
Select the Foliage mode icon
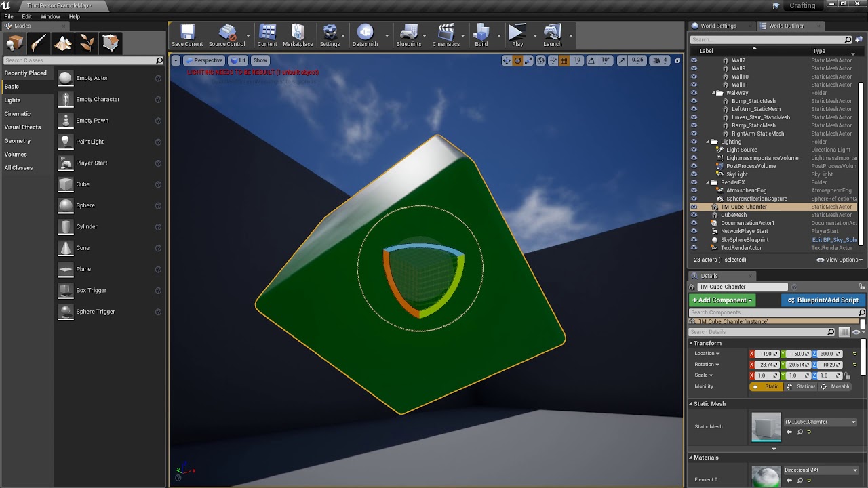[x=87, y=43]
